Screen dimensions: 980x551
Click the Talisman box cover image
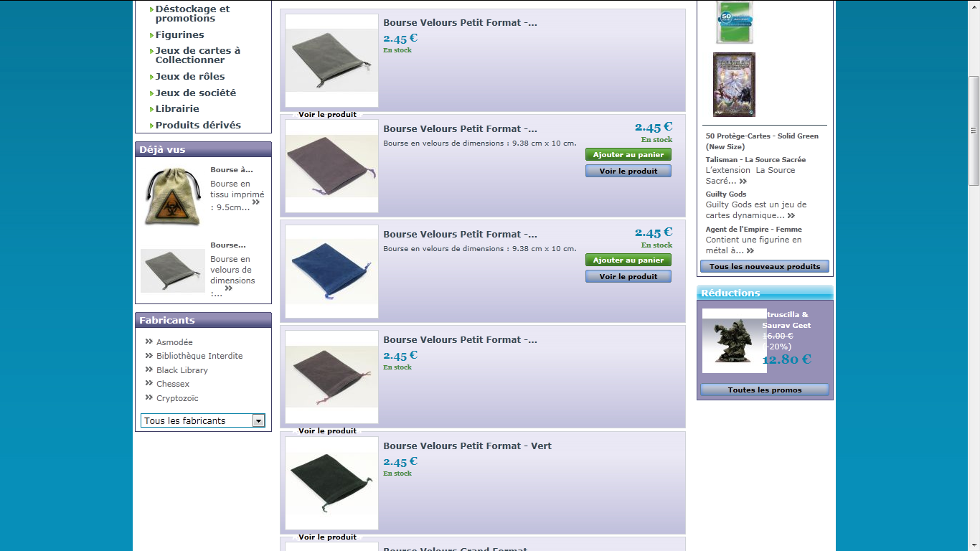(x=734, y=85)
